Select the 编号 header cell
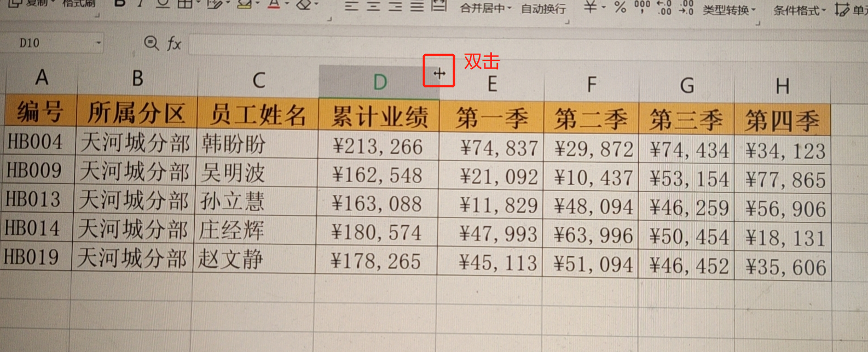This screenshot has height=352, width=868. (x=40, y=111)
